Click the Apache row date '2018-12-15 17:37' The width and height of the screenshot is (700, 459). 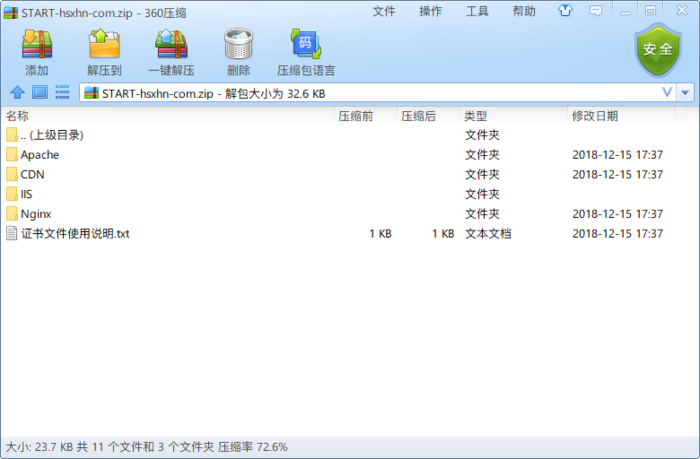coord(617,155)
